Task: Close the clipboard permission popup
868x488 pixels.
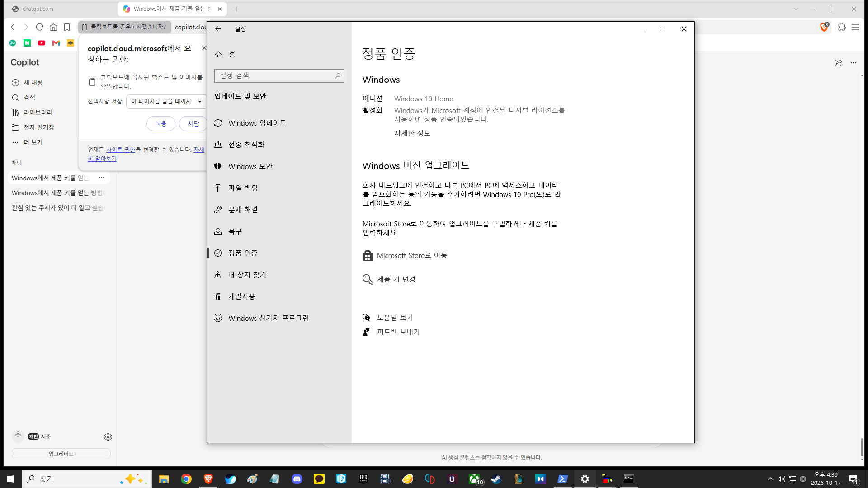Action: point(204,48)
